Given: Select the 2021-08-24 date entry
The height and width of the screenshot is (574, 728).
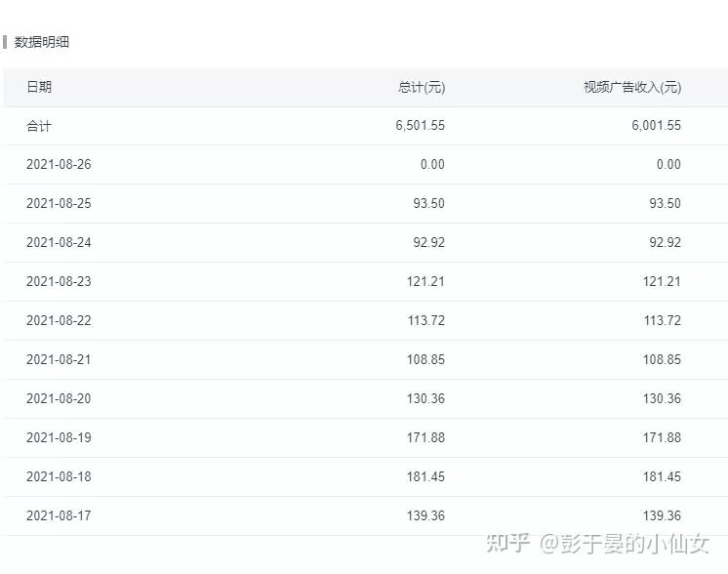Looking at the screenshot, I should (x=59, y=243).
